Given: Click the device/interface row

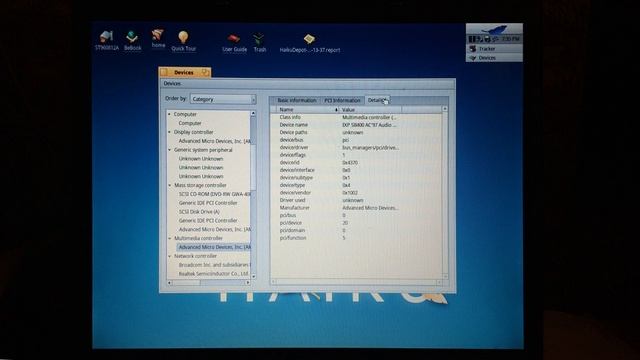Looking at the screenshot, I should (x=356, y=170).
